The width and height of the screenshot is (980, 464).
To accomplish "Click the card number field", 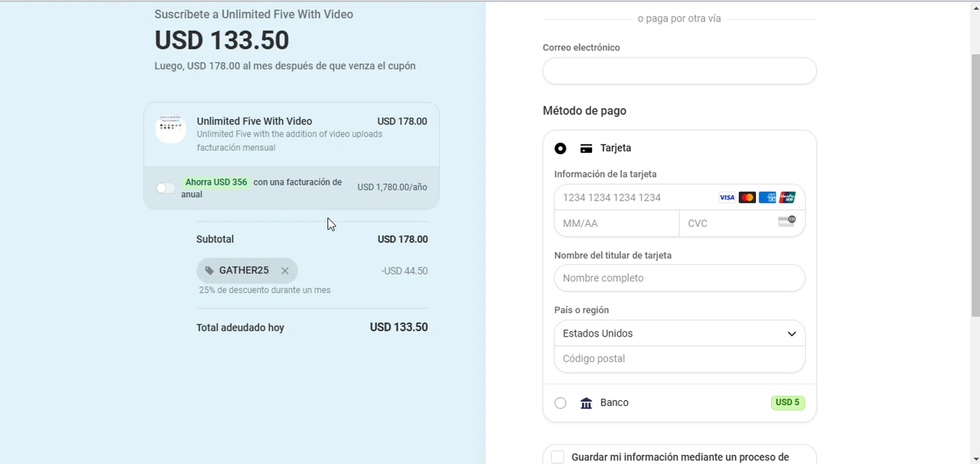I will point(679,197).
